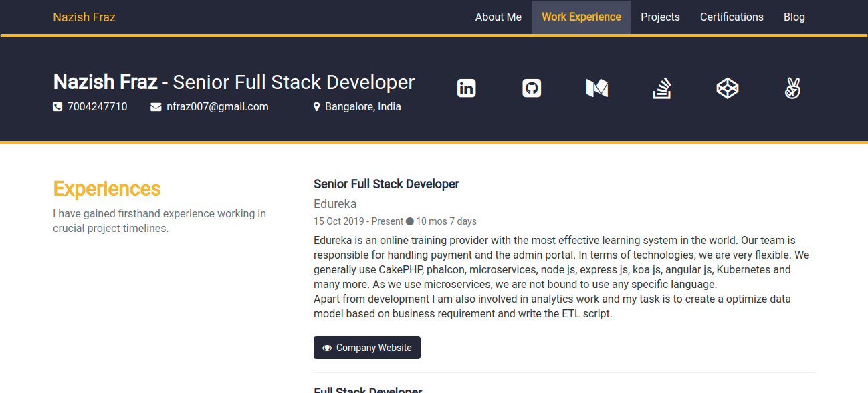Click the envelope icon beside the email
Viewport: 868px width, 393px height.
pos(156,107)
